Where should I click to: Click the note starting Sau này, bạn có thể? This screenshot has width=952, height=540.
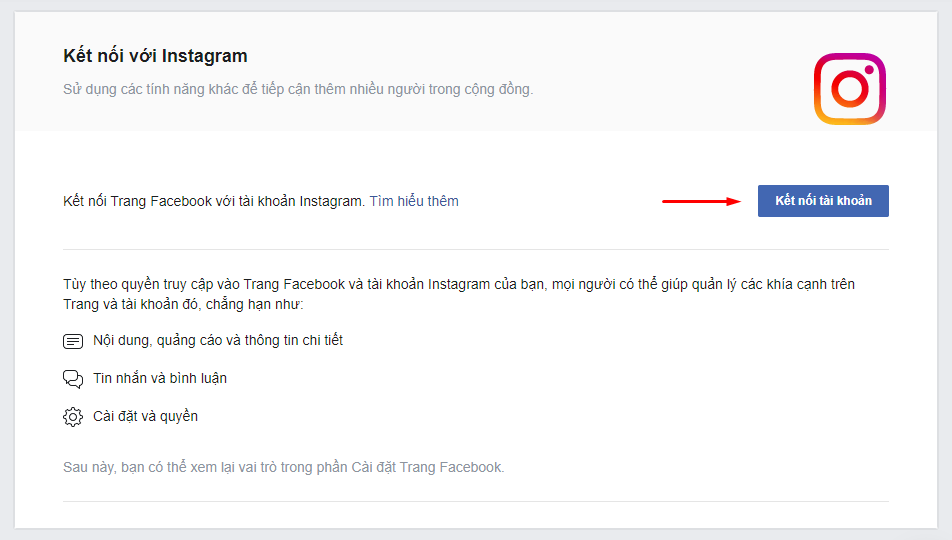coord(284,467)
